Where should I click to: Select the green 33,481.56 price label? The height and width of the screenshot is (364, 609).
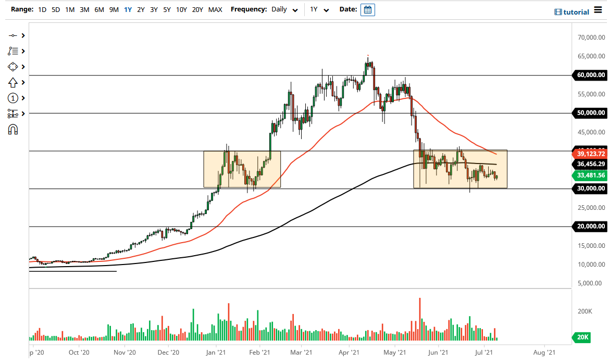589,176
